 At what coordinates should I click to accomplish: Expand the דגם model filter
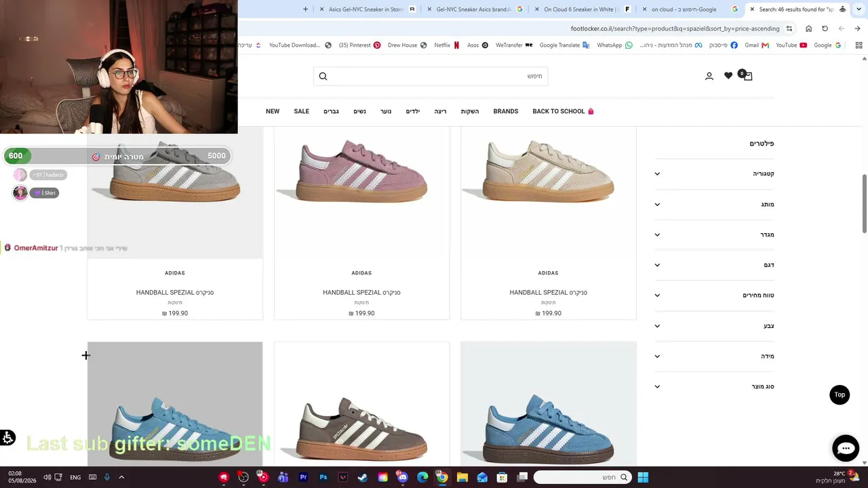pos(714,265)
